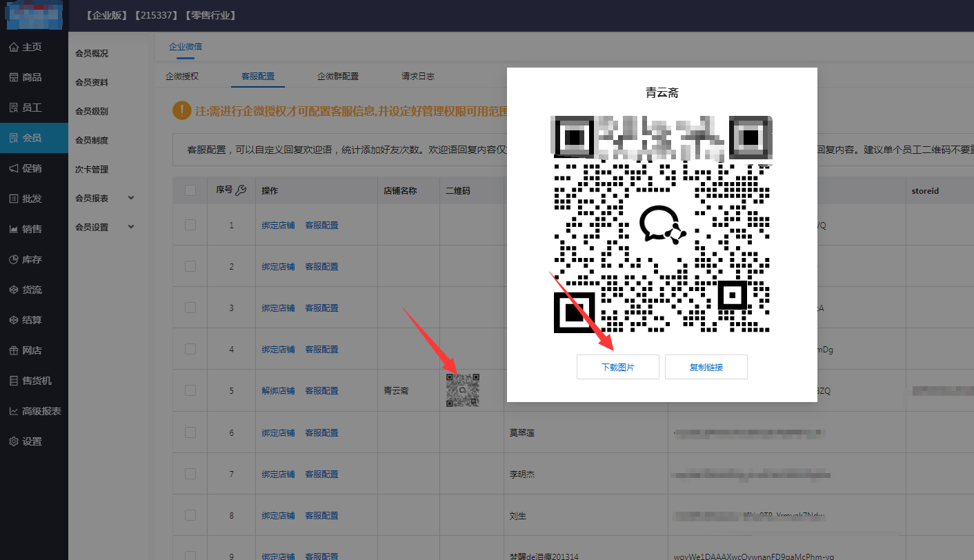The image size is (974, 560).
Task: Check the checkbox for row 3
Action: click(190, 308)
